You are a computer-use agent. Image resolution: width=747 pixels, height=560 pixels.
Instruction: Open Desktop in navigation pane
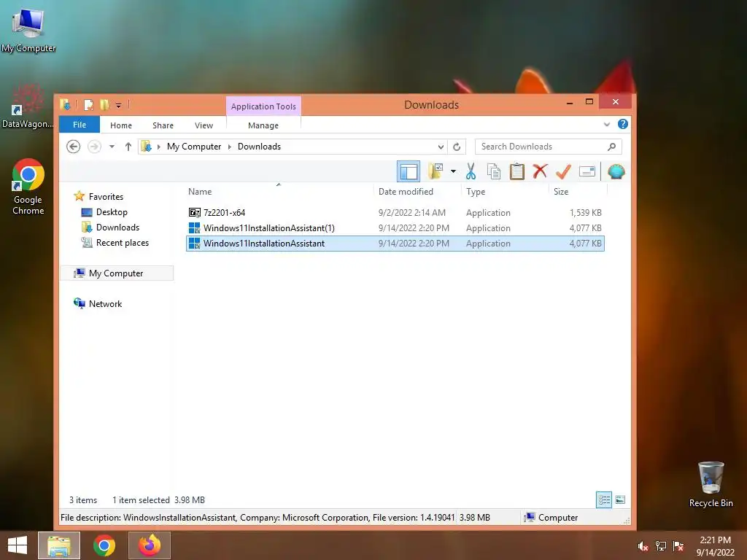click(x=112, y=212)
